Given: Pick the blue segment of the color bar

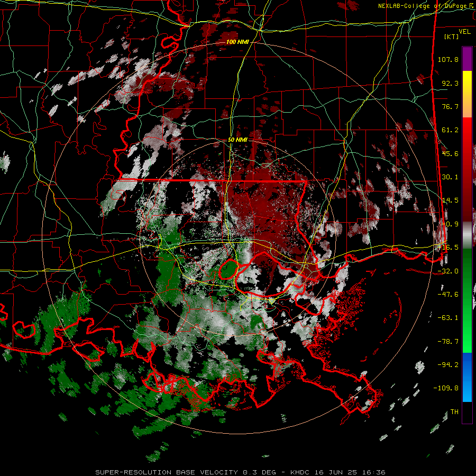Looking at the screenshot, I should tap(467, 377).
